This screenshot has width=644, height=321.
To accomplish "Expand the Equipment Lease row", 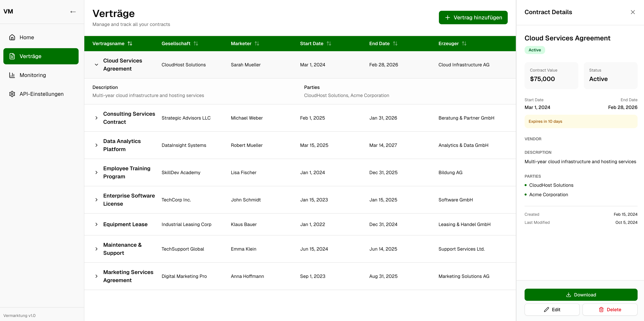I will coord(97,224).
